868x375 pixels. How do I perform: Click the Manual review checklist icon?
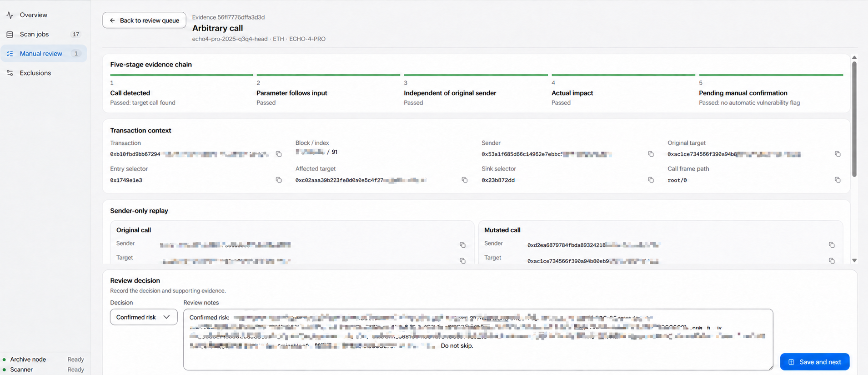click(x=10, y=54)
